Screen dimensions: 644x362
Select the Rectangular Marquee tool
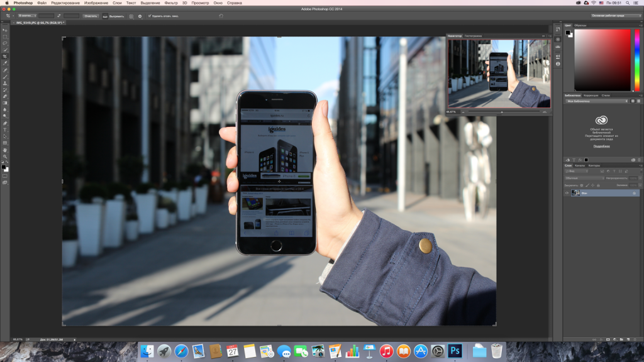point(5,36)
